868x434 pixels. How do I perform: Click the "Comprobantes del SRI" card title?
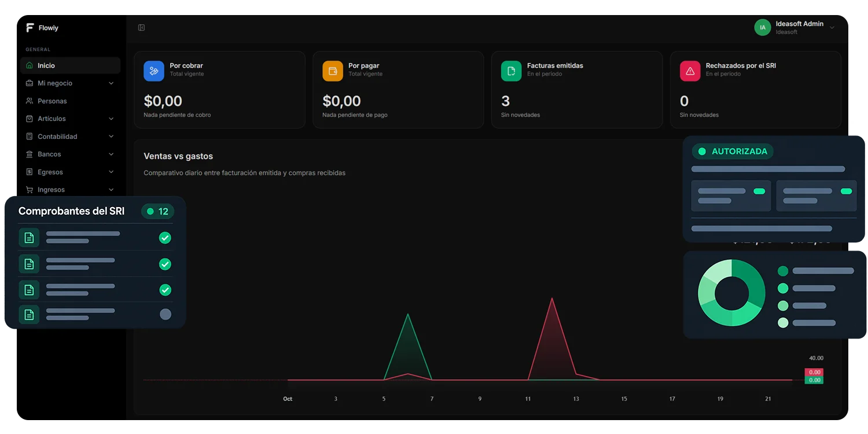pos(71,211)
